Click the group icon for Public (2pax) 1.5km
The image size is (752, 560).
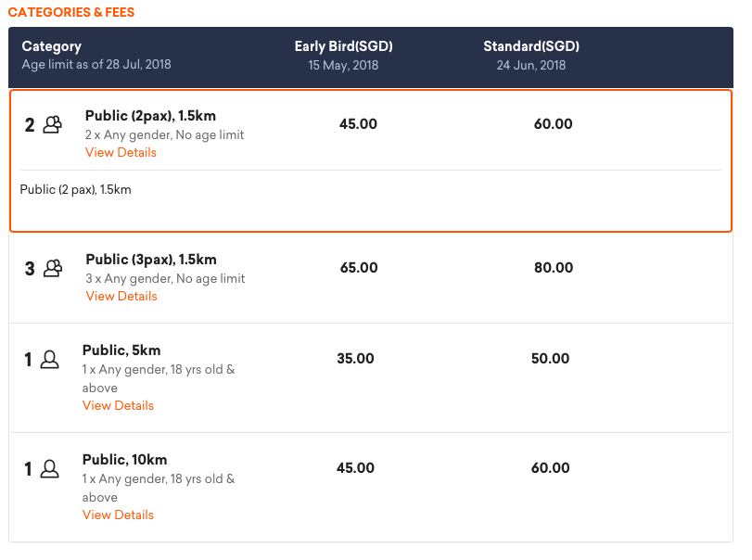[52, 124]
